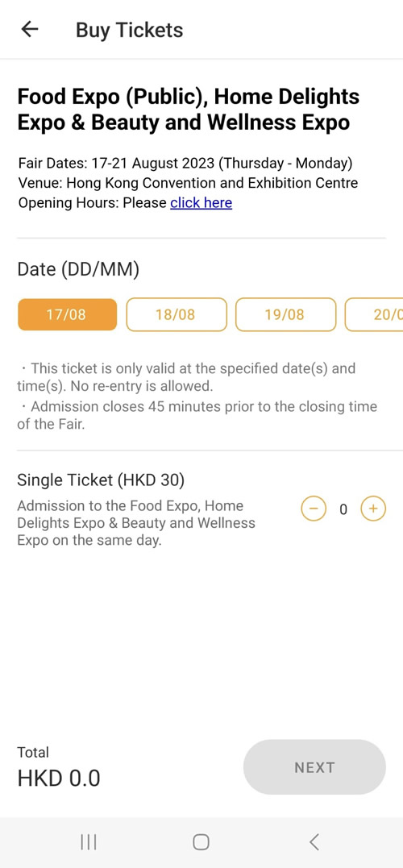Tap the Date (DD/MM) section label
403x868 pixels.
79,270
